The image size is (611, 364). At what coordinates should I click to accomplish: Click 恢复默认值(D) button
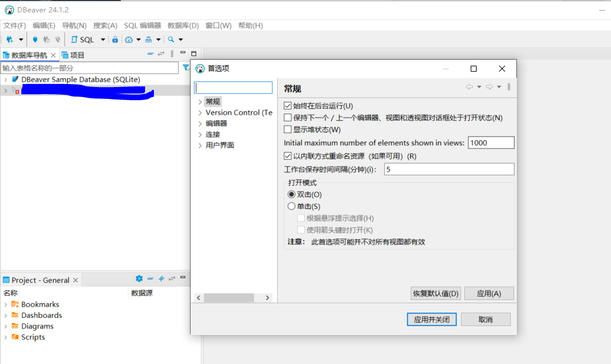click(x=436, y=294)
